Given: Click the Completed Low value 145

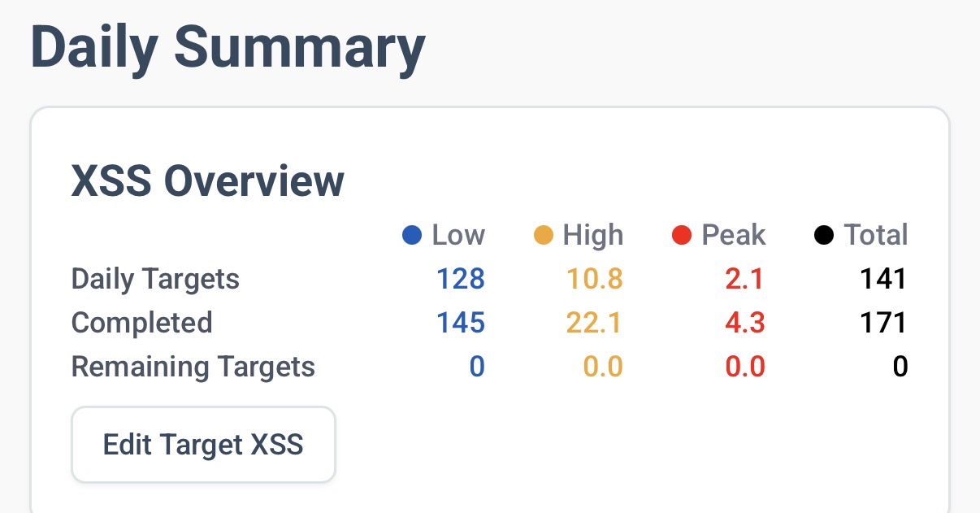Looking at the screenshot, I should click(460, 323).
